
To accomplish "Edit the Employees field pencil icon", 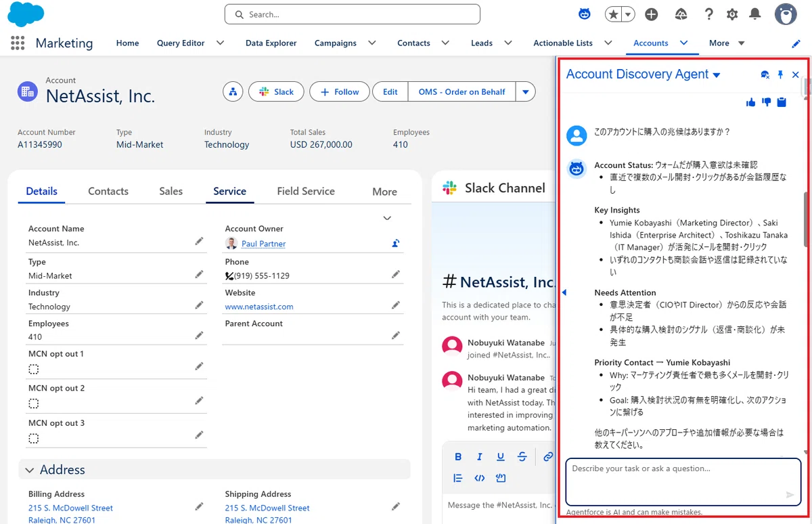I will point(199,335).
